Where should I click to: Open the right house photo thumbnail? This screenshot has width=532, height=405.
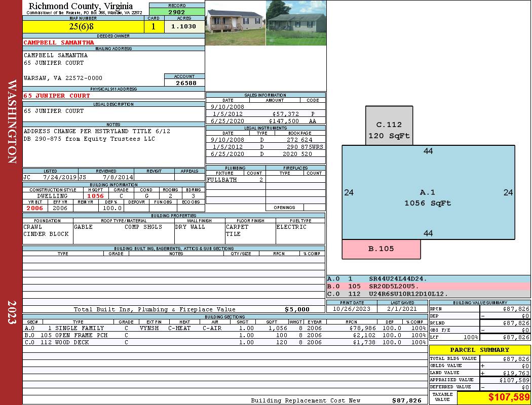(x=296, y=23)
